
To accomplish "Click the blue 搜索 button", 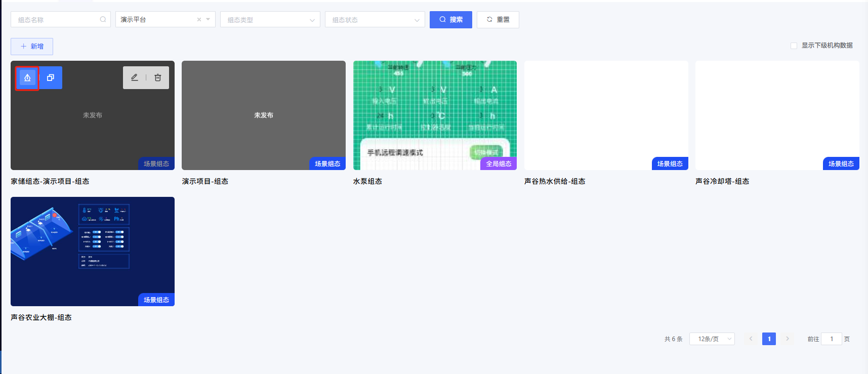I will click(x=450, y=20).
